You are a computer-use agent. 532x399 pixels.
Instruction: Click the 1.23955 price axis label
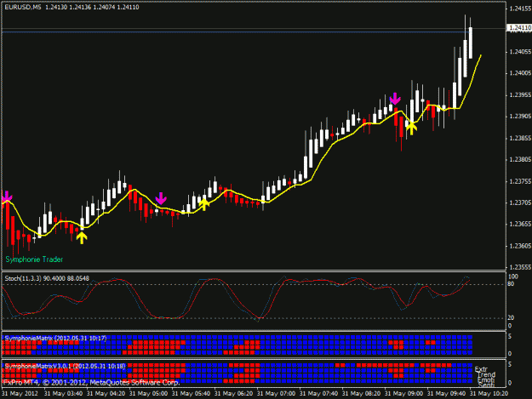click(520, 95)
